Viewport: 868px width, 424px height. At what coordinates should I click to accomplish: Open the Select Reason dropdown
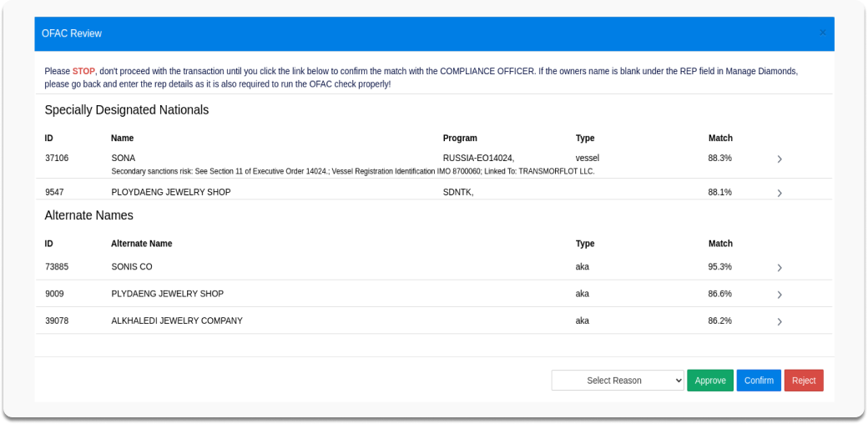(x=618, y=381)
